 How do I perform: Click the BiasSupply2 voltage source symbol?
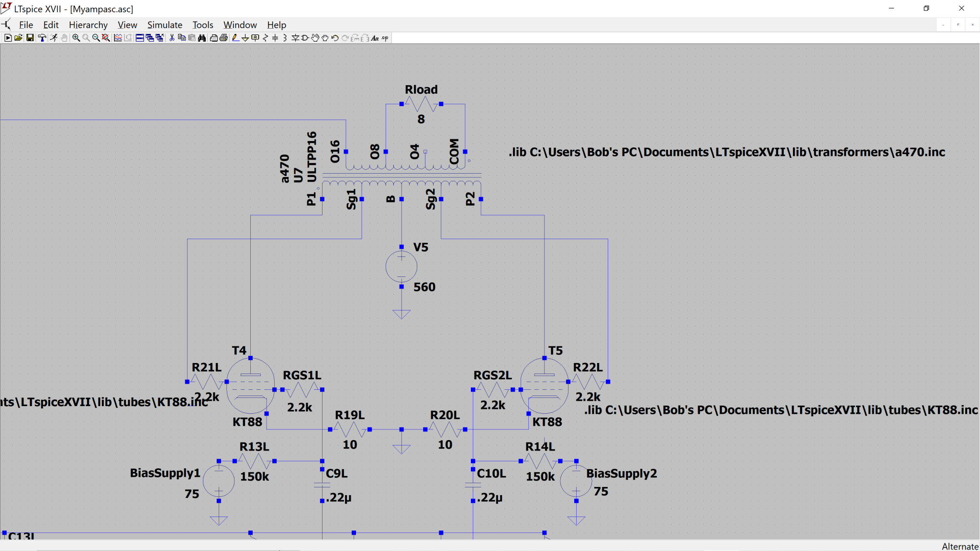tap(576, 481)
